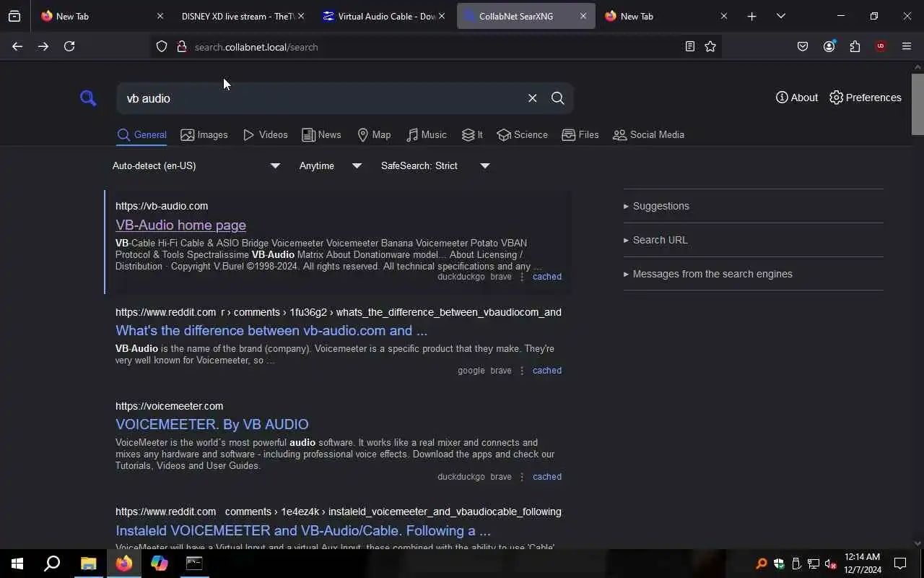Open the VB-Audio home page result
This screenshot has height=578, width=924.
click(180, 225)
